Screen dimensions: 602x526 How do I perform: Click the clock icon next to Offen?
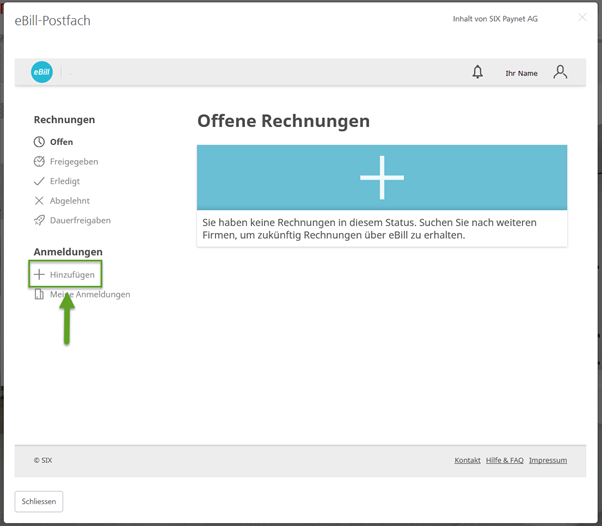pos(39,142)
